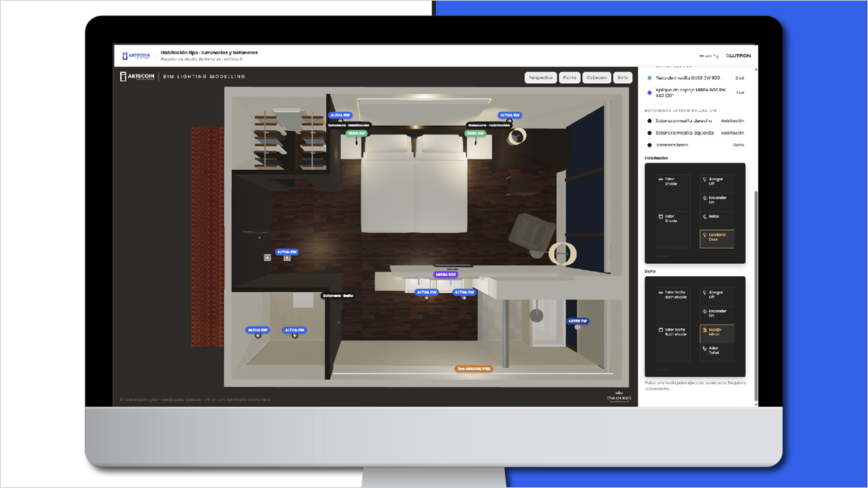
Task: Select the right GUSS 3W reading light marker
Action: click(475, 133)
